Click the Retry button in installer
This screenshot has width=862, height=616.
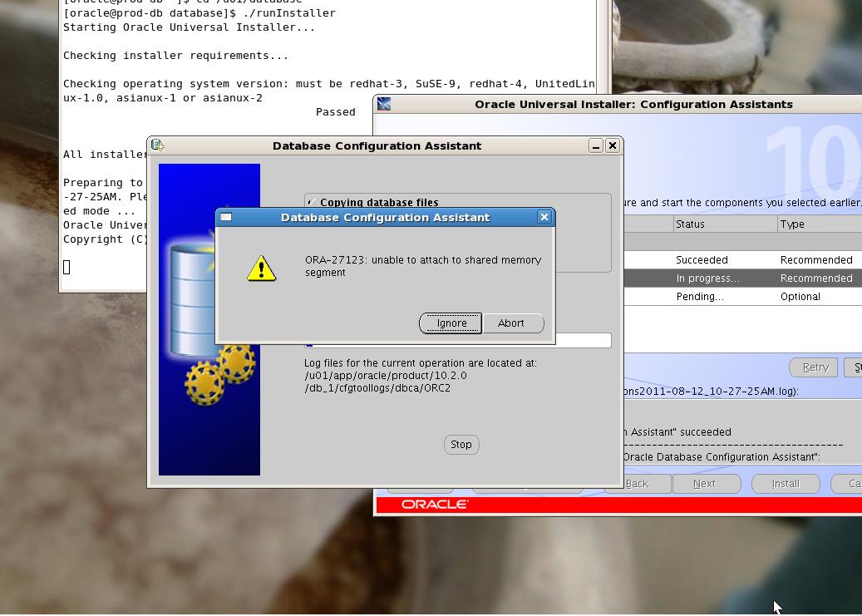pyautogui.click(x=815, y=367)
